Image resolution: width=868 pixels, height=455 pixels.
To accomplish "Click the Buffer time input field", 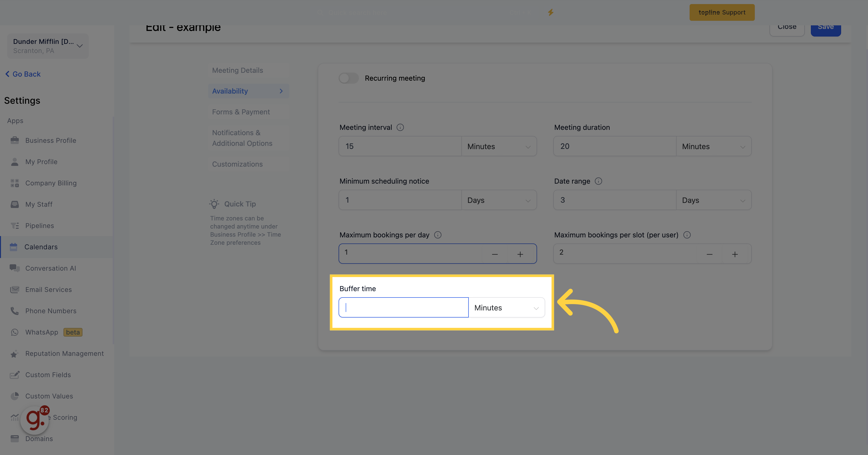I will click(x=404, y=307).
